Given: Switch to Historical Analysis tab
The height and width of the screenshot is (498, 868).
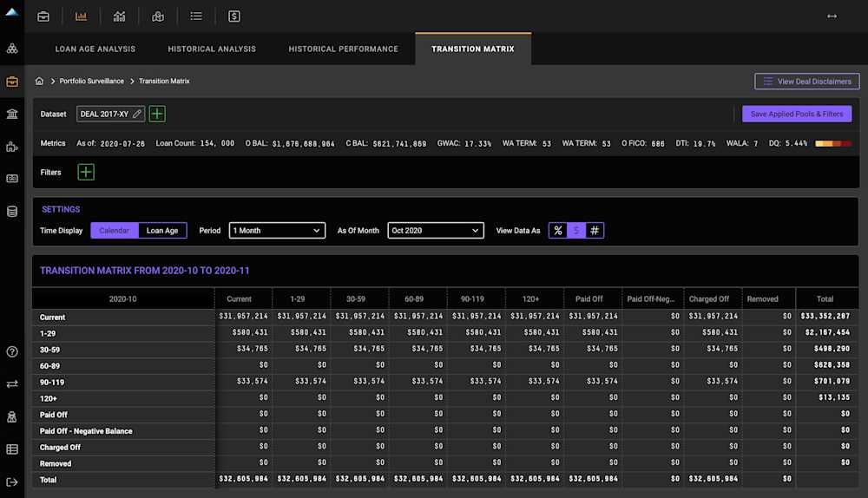Looking at the screenshot, I should pyautogui.click(x=212, y=49).
